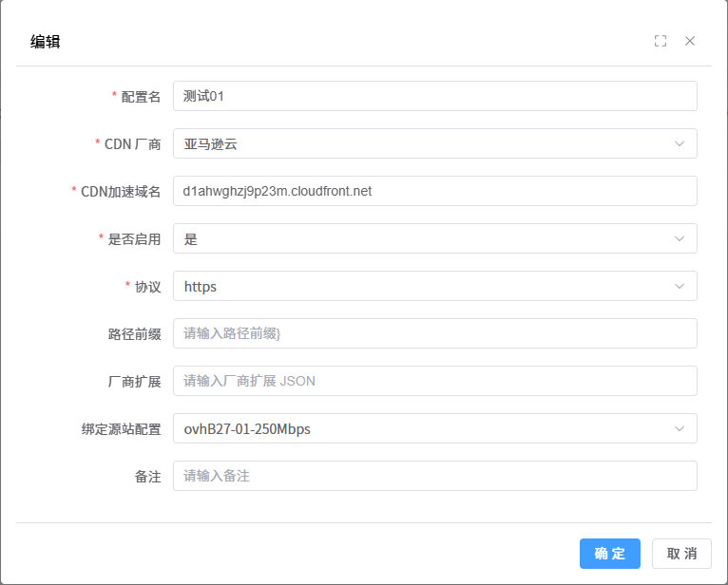
Task: Click the 协议 chevron arrow
Action: click(x=680, y=286)
